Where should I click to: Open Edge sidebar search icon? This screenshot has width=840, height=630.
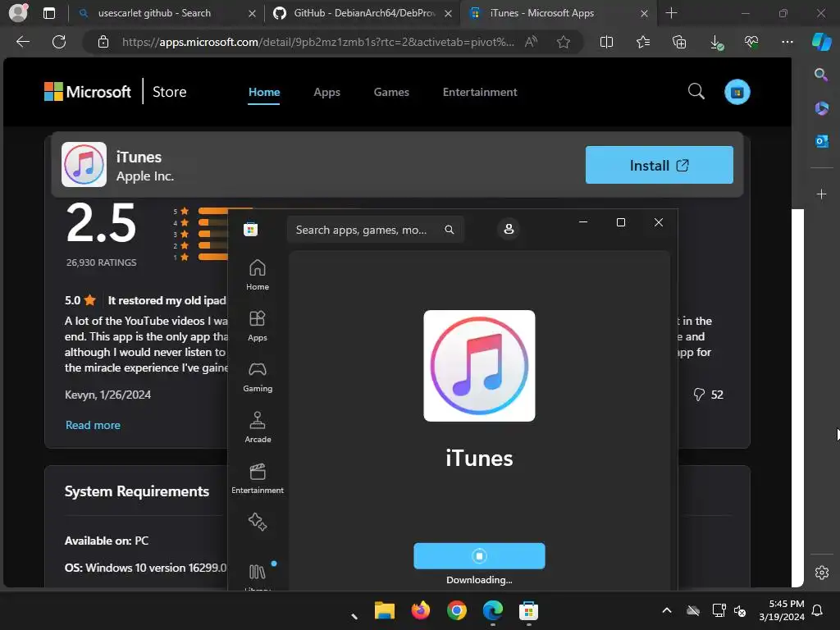(821, 75)
